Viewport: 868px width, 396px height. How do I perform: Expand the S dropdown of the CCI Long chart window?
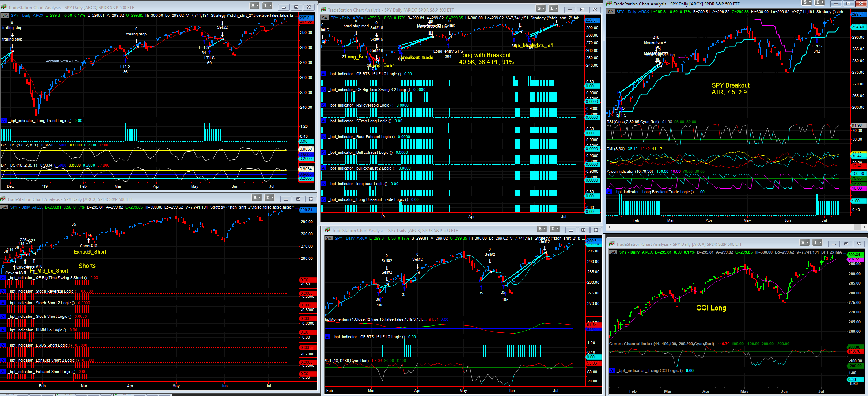(x=804, y=243)
